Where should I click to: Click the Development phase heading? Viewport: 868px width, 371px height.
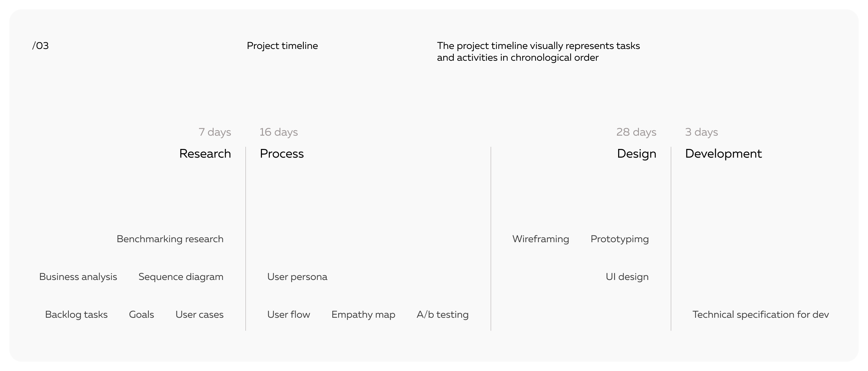[x=723, y=154]
